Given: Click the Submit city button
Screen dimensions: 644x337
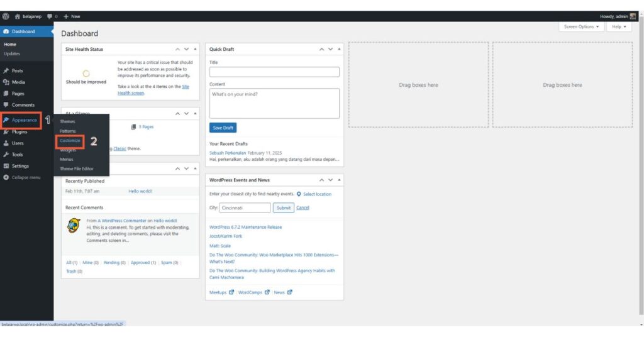Looking at the screenshot, I should coord(284,207).
